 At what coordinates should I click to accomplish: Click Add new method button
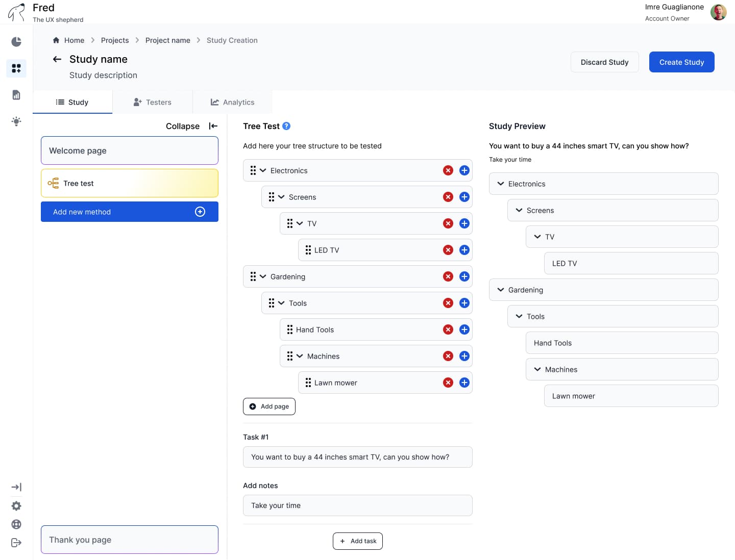[x=130, y=212]
